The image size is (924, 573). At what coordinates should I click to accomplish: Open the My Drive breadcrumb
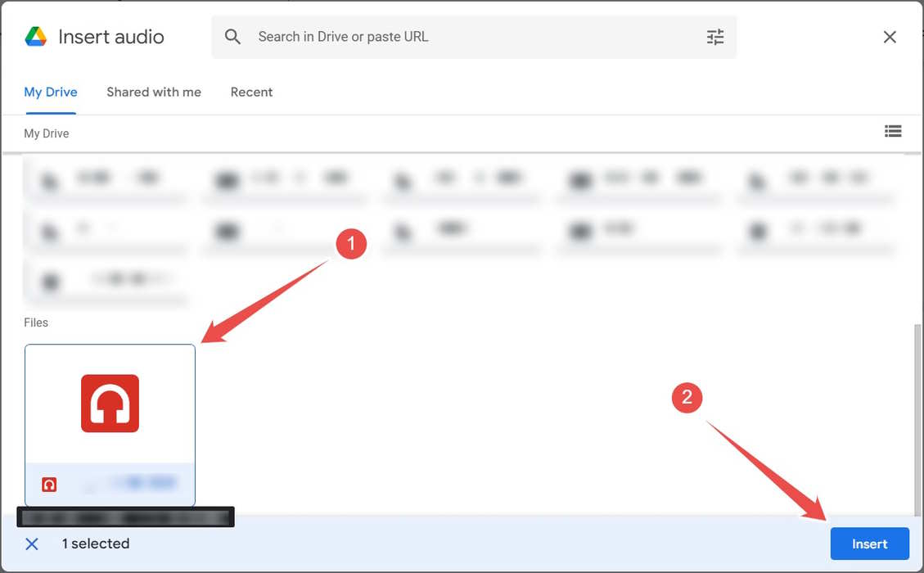(x=46, y=133)
